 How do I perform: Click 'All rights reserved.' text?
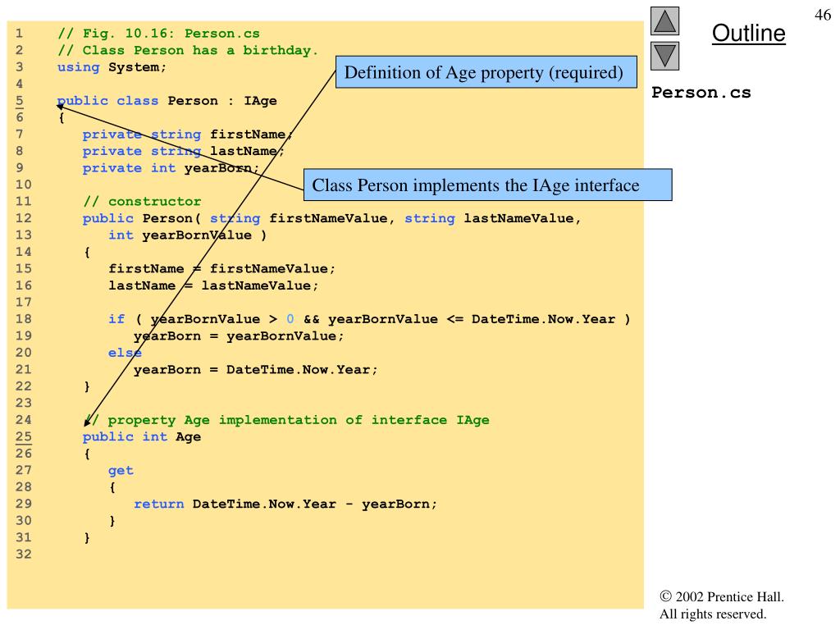tap(713, 614)
